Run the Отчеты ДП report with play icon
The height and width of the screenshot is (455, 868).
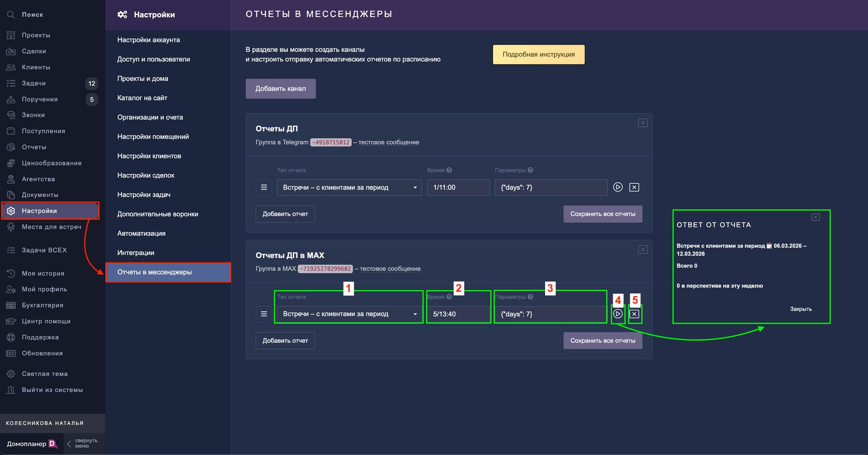tap(618, 187)
